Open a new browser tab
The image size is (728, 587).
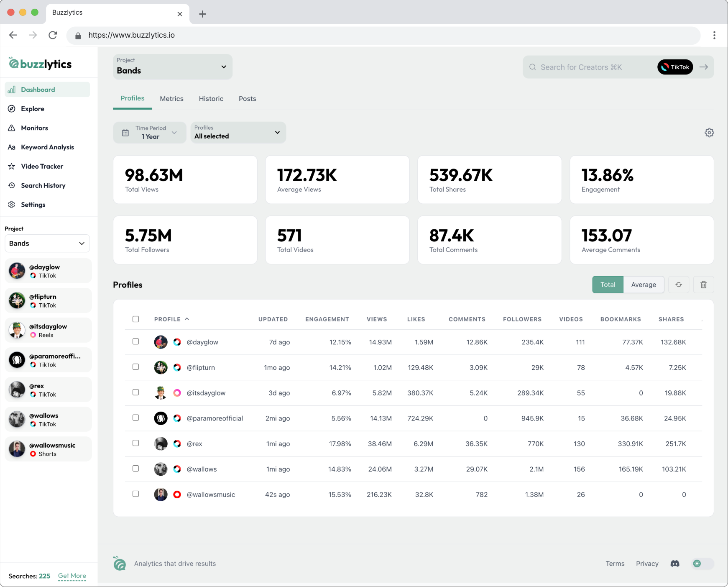pos(202,14)
